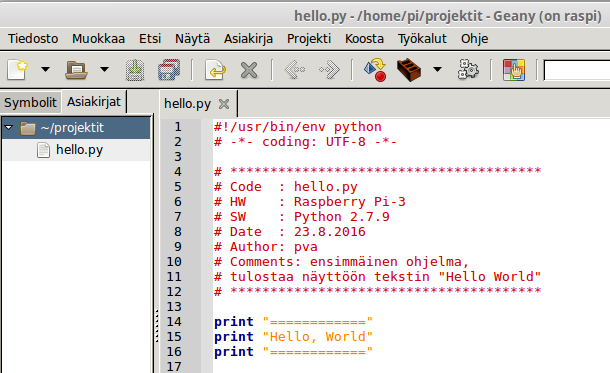The width and height of the screenshot is (610, 373).
Task: Click the sidebar splitter handle dots
Action: 156,326
